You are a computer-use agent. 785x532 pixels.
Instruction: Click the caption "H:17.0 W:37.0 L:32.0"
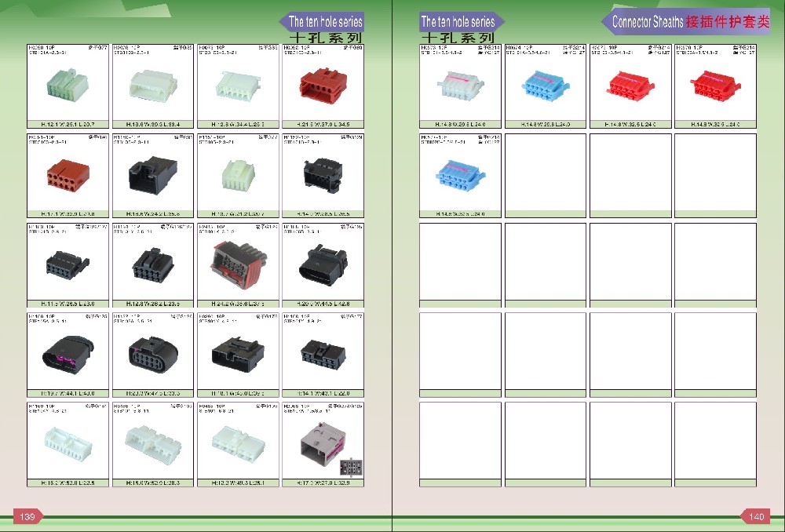point(323,483)
